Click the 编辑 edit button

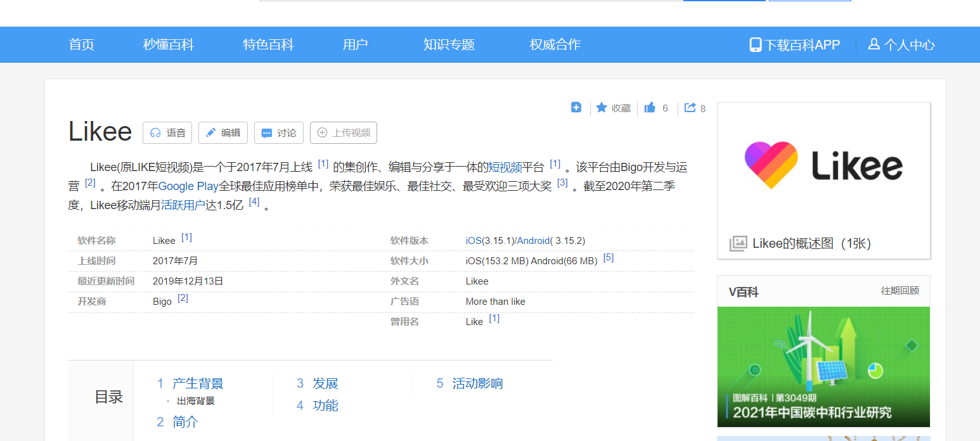[223, 132]
